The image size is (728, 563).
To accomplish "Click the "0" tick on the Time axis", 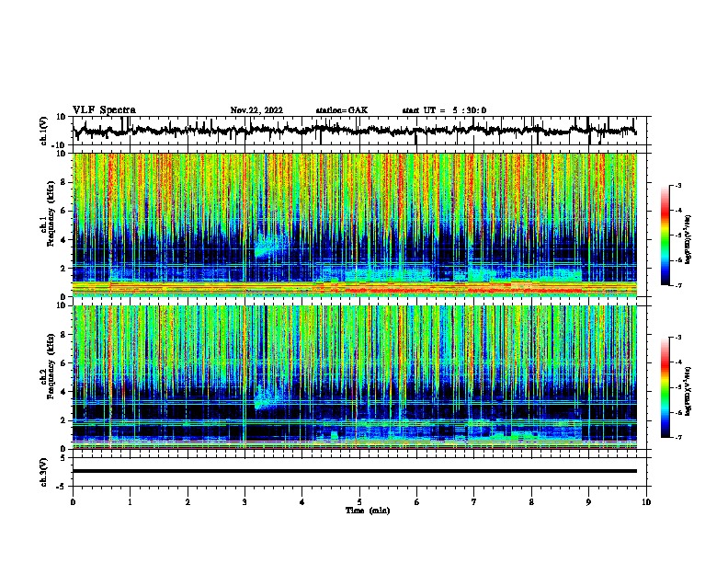I will click(73, 501).
